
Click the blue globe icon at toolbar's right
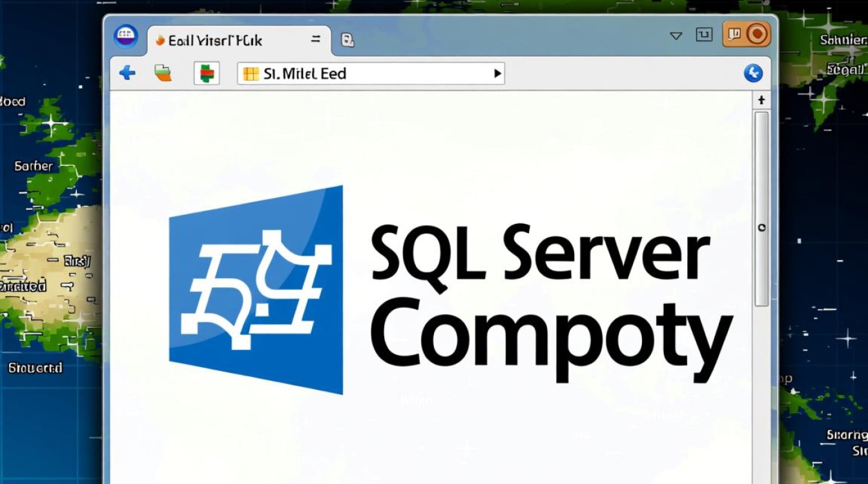(x=753, y=74)
